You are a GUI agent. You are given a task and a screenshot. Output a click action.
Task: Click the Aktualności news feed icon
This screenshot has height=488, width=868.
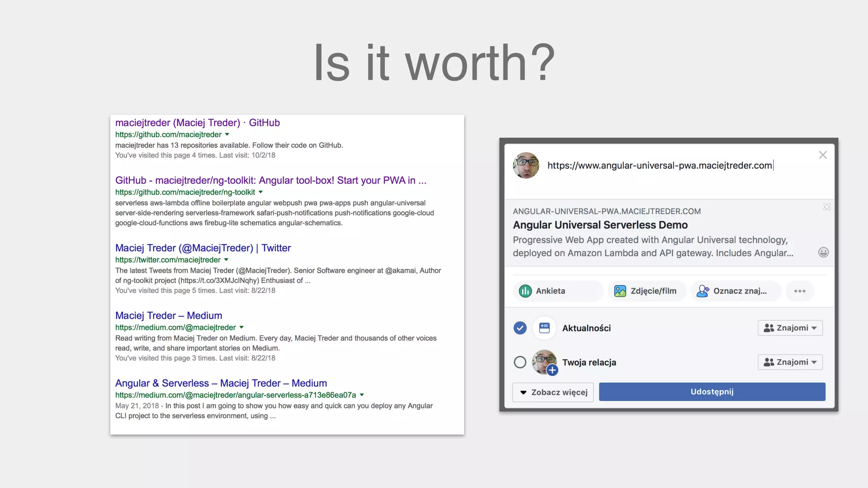(544, 328)
